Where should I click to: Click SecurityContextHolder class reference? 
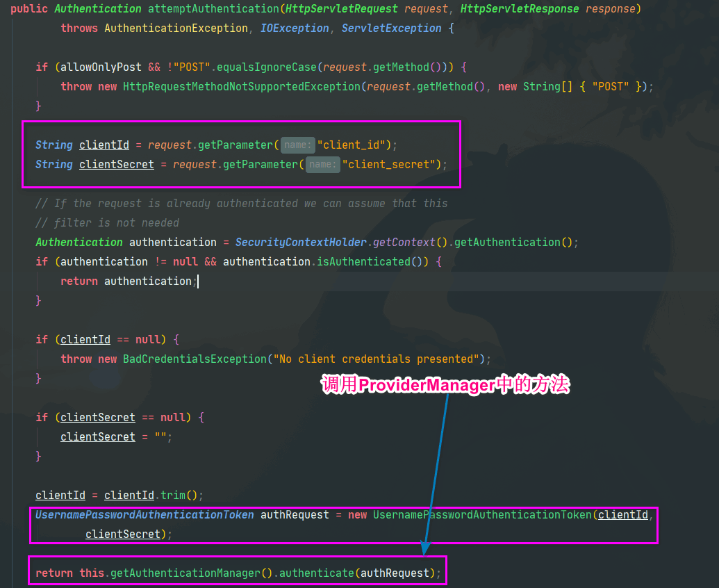click(301, 242)
